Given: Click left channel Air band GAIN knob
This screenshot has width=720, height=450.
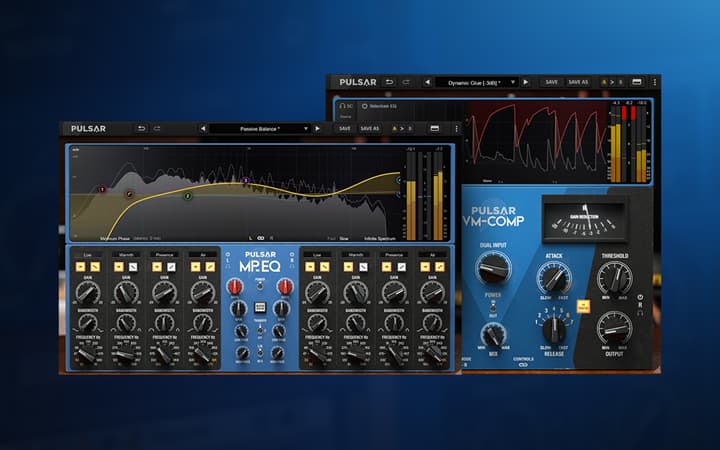Looking at the screenshot, I should point(202,292).
